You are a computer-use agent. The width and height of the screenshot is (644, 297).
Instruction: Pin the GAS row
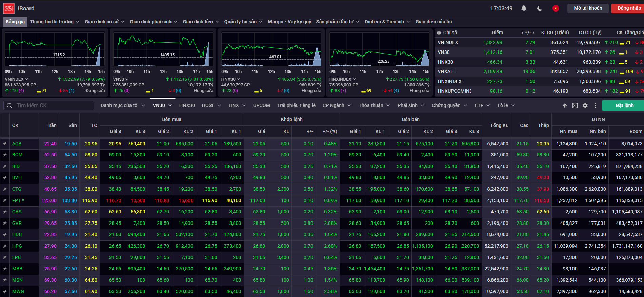[5, 212]
